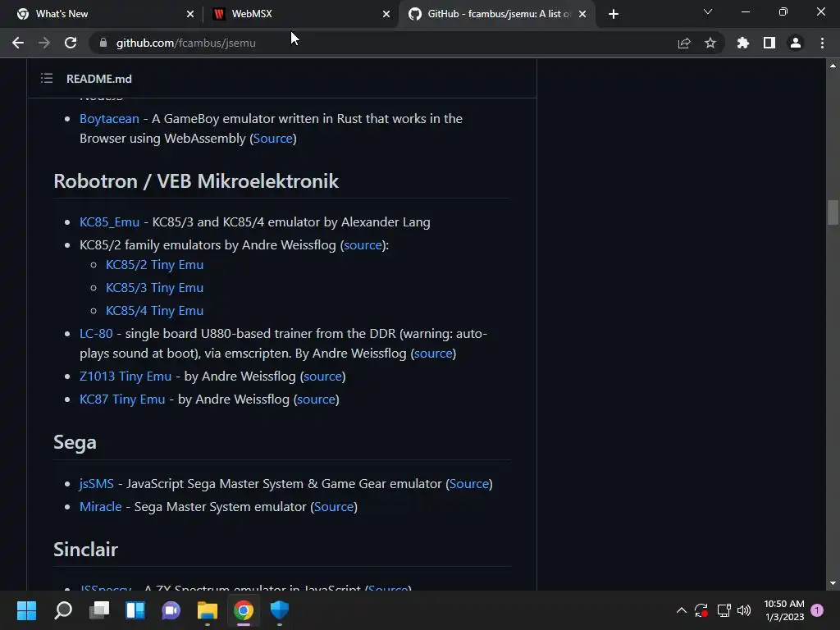Open the Extensions puzzle icon

pyautogui.click(x=743, y=43)
